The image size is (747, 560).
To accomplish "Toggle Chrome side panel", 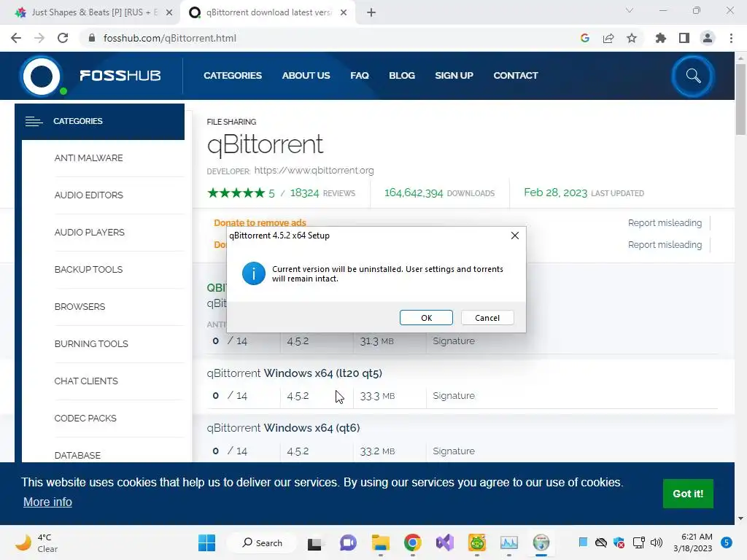I will (x=684, y=38).
